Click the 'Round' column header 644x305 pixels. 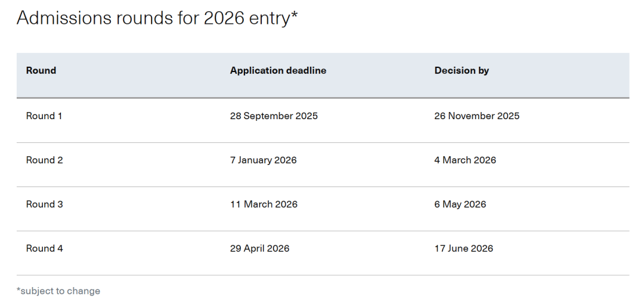tap(41, 70)
